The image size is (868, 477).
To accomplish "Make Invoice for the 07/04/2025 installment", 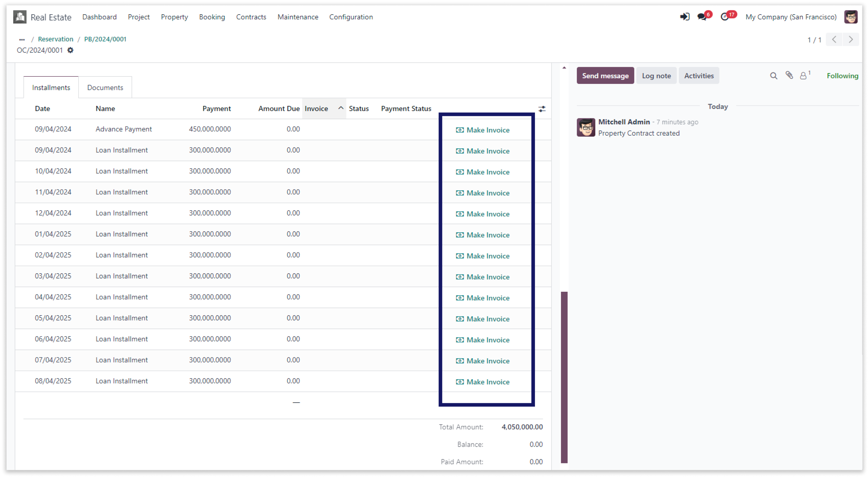I will click(x=483, y=361).
